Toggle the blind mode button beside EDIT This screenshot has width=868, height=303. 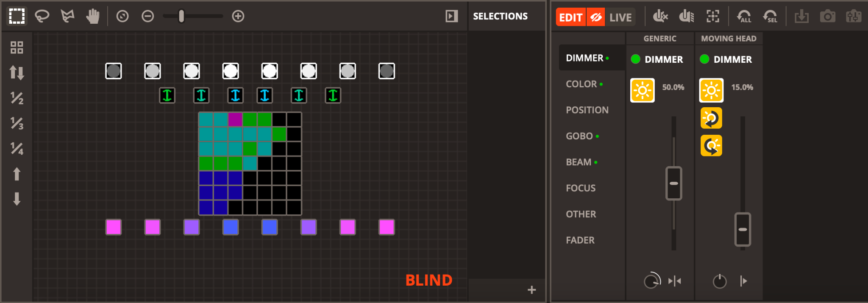point(595,17)
